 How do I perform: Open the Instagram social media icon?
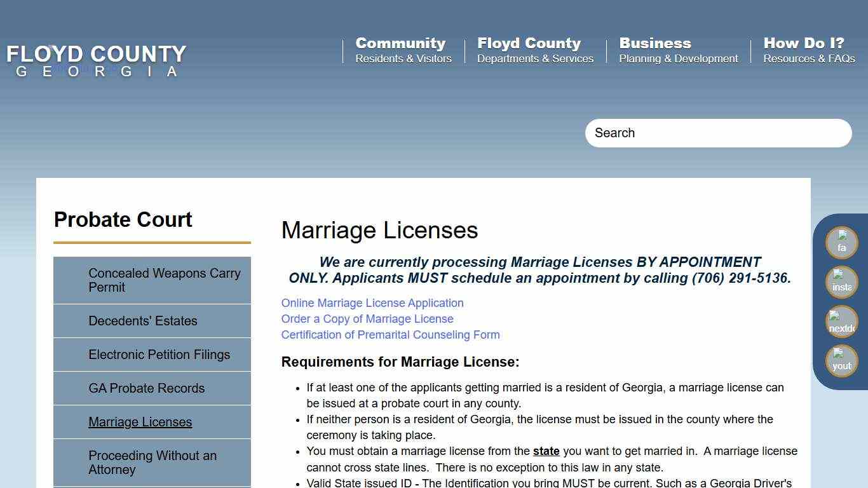841,282
